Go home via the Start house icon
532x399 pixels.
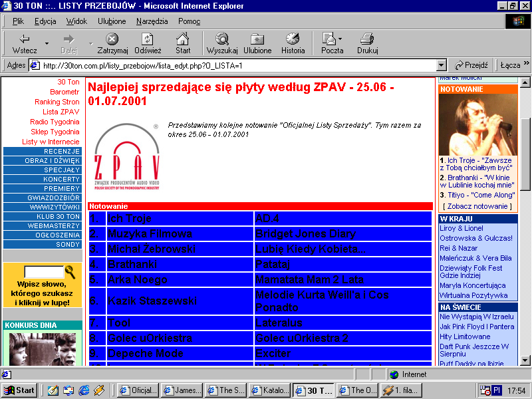[182, 39]
